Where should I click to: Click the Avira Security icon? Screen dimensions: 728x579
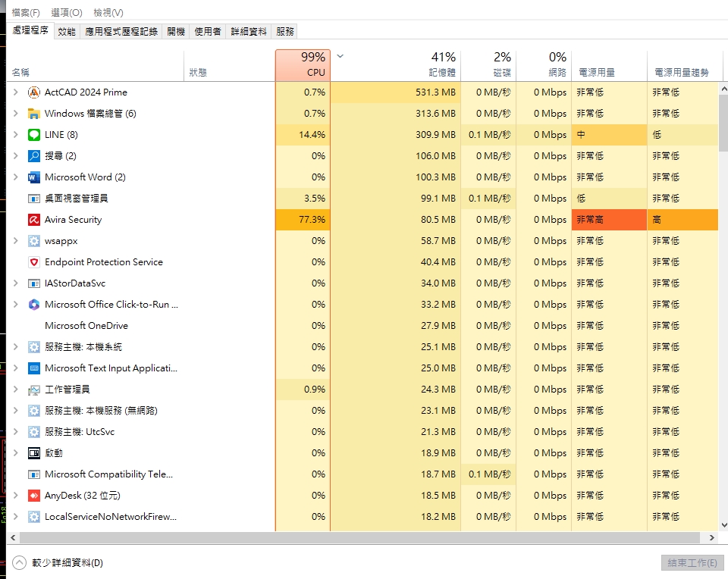pos(34,220)
